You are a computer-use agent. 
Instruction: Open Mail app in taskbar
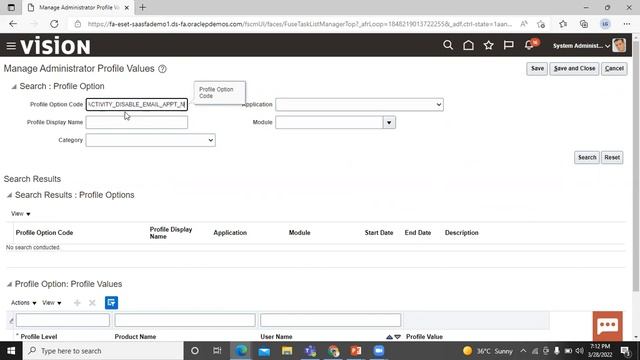tap(264, 351)
